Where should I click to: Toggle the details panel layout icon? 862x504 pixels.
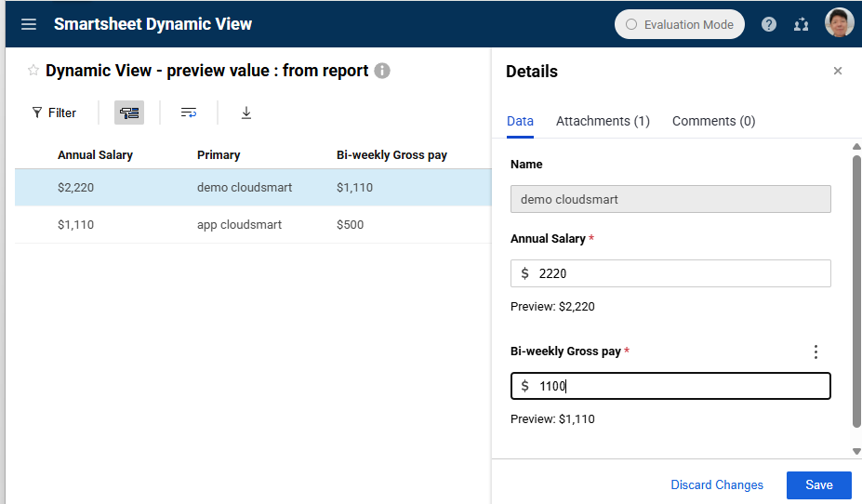(129, 113)
